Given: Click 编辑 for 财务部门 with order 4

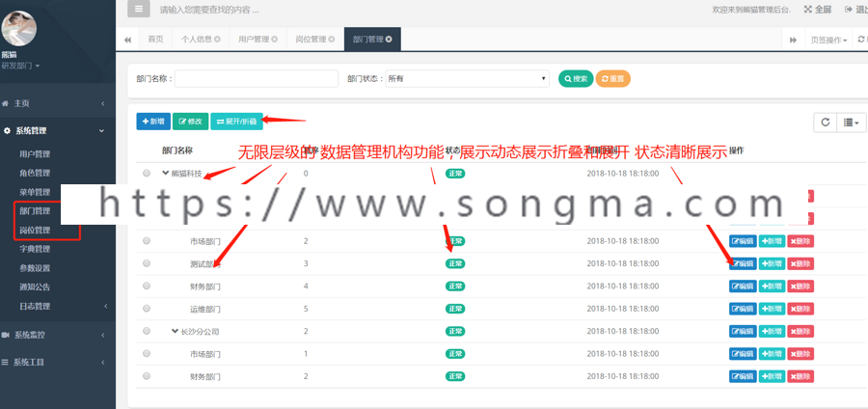Looking at the screenshot, I should coord(743,286).
